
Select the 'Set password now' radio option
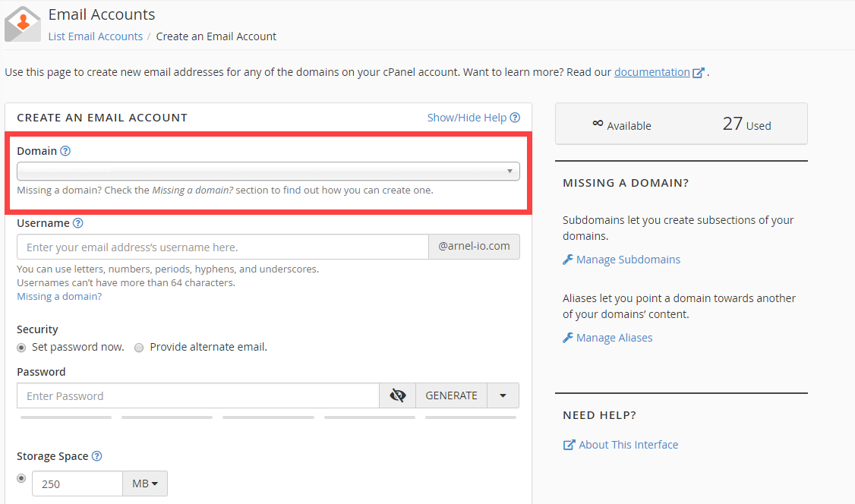(x=21, y=348)
